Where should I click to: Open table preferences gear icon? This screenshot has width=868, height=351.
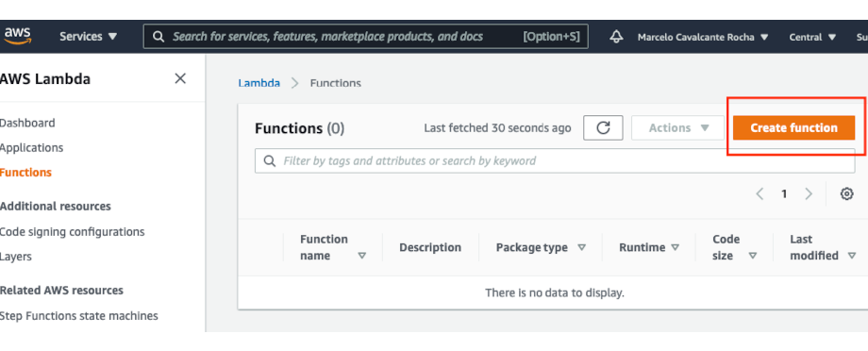pos(846,193)
